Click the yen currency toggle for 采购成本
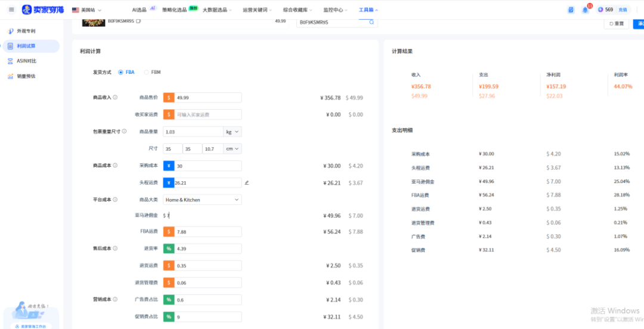The width and height of the screenshot is (644, 329). point(169,166)
